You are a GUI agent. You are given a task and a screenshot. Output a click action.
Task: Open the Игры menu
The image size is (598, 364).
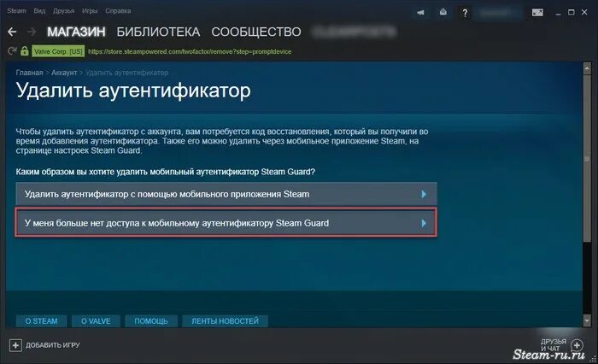tap(90, 11)
